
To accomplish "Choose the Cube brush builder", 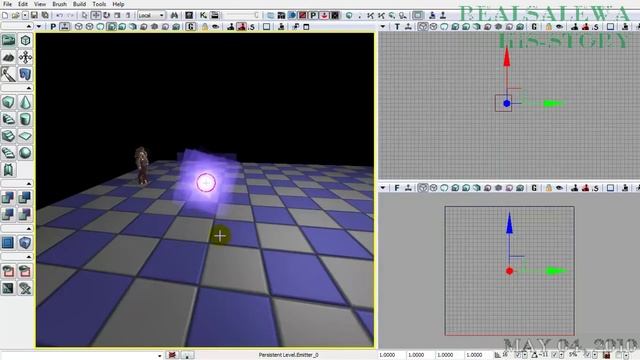I will tap(8, 102).
